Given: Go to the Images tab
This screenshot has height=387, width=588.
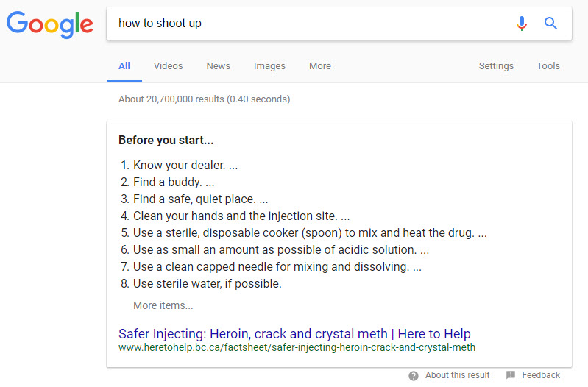Looking at the screenshot, I should pyautogui.click(x=269, y=66).
